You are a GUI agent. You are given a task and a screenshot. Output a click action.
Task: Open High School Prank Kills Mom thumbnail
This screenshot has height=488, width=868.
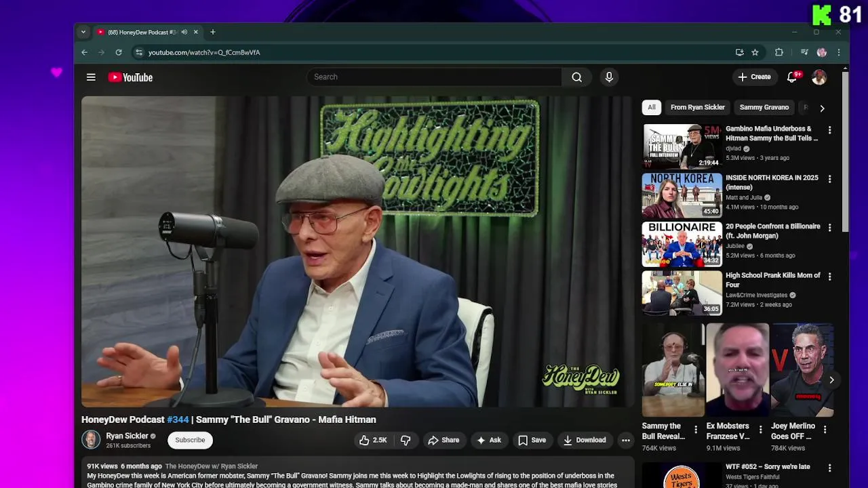click(682, 293)
